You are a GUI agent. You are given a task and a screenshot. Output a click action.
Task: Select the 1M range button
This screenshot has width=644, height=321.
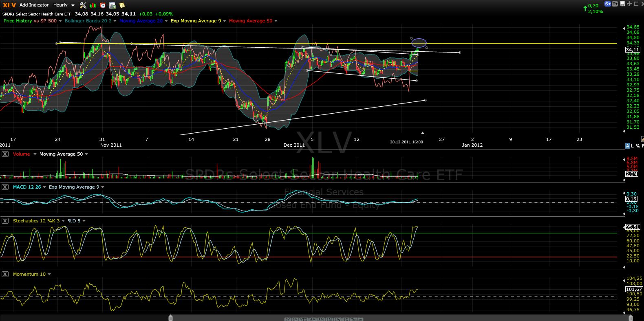(329, 319)
